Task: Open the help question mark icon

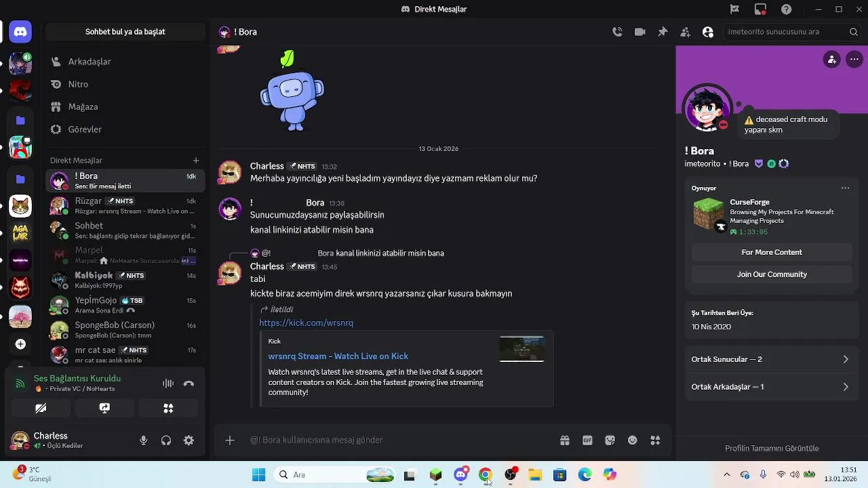Action: (786, 9)
